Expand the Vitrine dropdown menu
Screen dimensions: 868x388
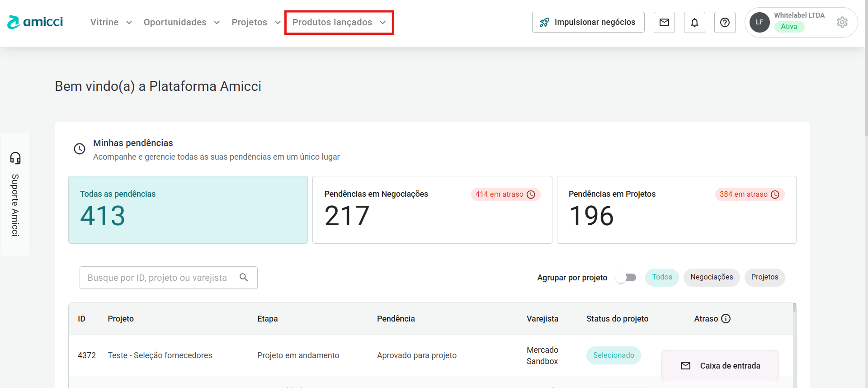click(x=111, y=22)
